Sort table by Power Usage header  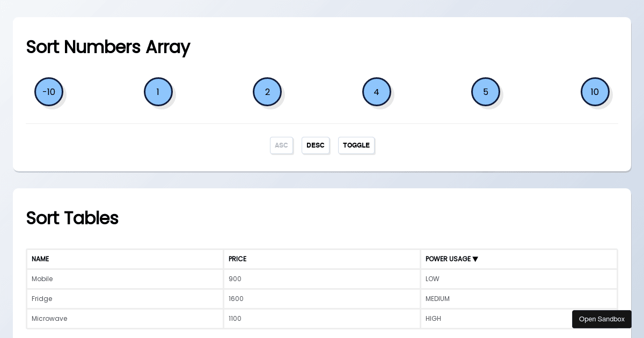tap(448, 259)
